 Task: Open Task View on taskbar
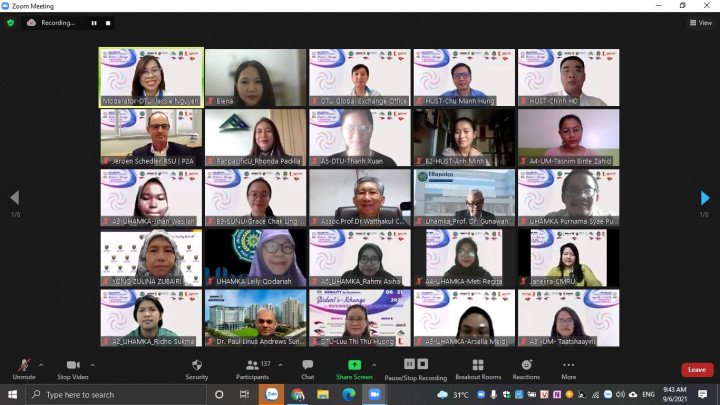coord(244,394)
